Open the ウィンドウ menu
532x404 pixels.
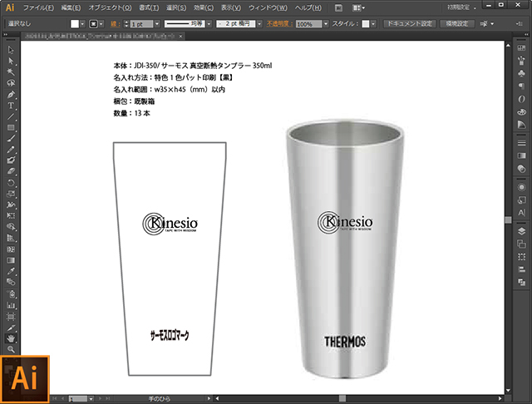click(268, 7)
